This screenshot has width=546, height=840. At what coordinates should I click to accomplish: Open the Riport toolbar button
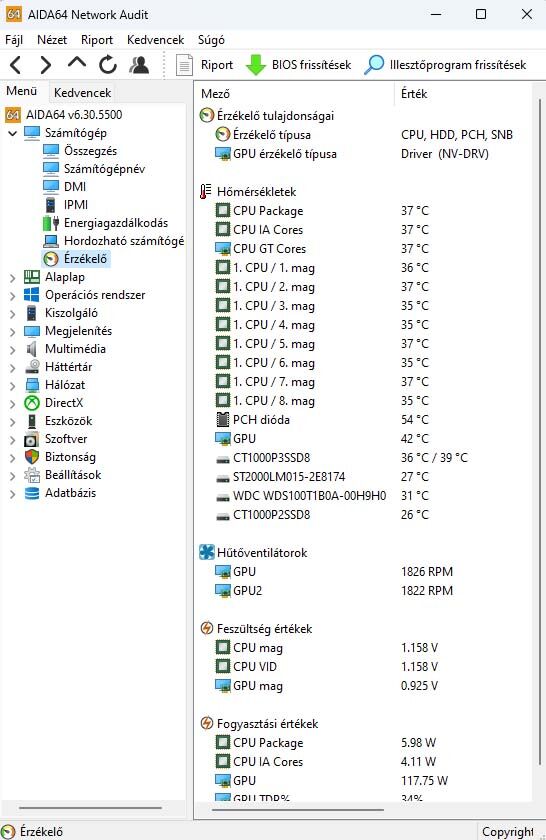coord(205,65)
